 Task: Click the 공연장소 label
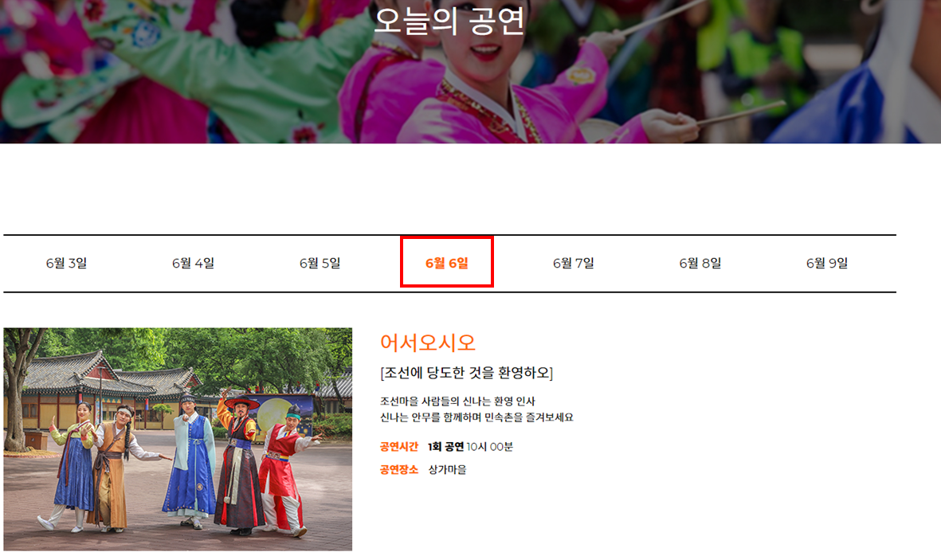click(x=398, y=470)
